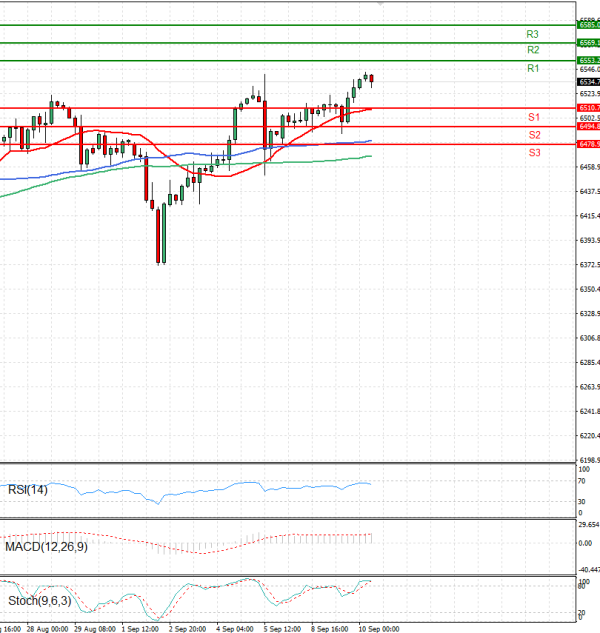The height and width of the screenshot is (633, 600).
Task: Click the red 6494.8 price tag
Action: (589, 126)
